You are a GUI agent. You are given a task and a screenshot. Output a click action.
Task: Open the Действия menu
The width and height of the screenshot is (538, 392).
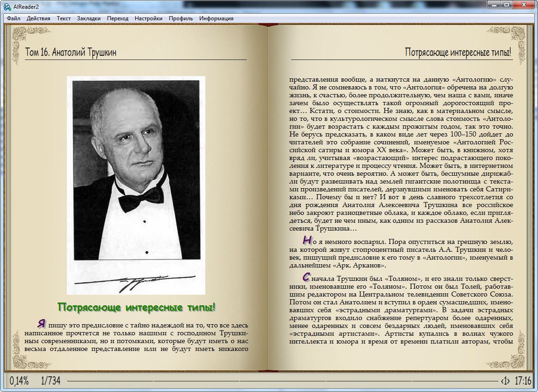(38, 18)
